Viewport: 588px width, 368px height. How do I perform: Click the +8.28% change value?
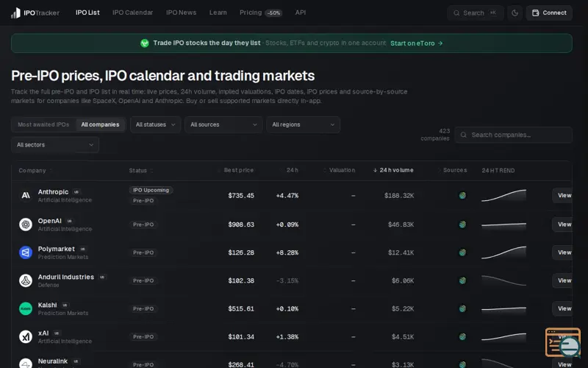287,252
